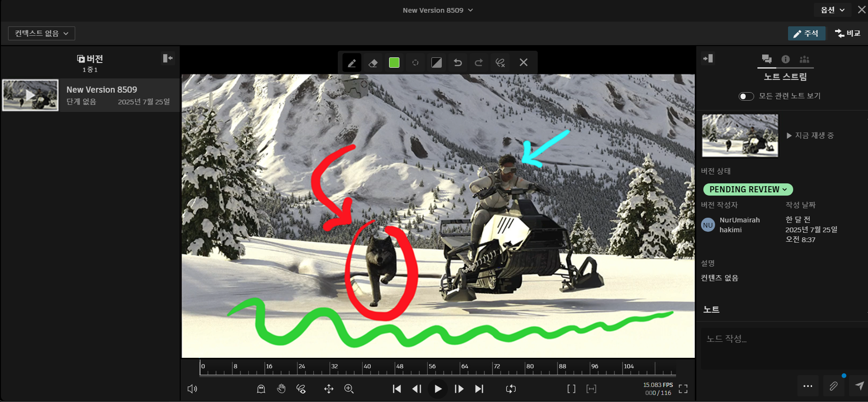868x402 pixels.
Task: Click the 비교 compare button
Action: pos(848,33)
